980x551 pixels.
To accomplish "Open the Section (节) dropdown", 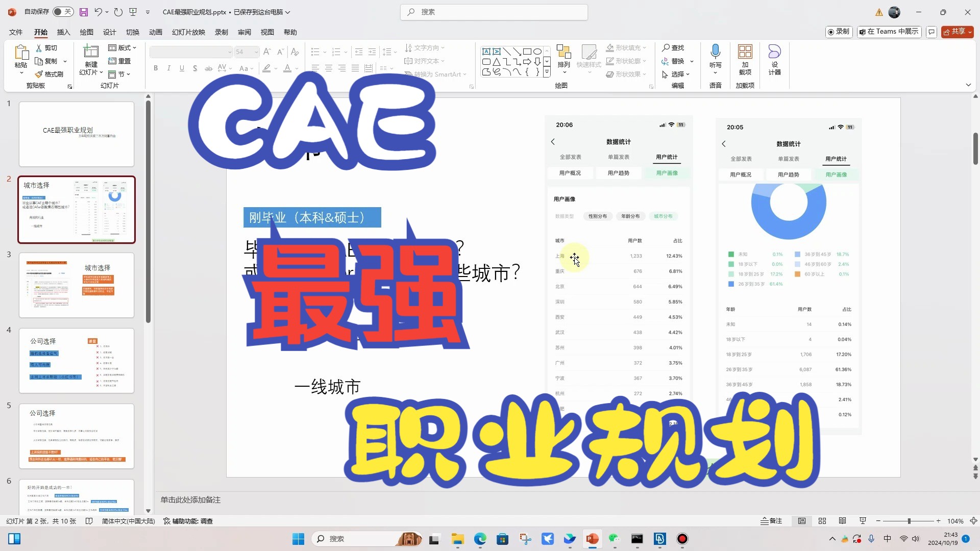I will click(119, 74).
